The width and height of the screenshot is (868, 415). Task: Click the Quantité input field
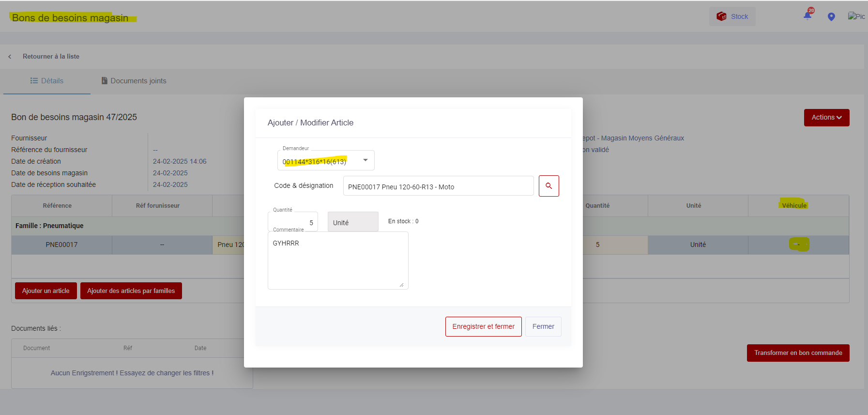[x=293, y=222]
